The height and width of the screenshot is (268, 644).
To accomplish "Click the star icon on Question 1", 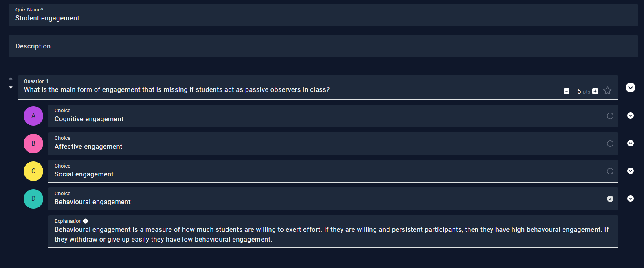I will 607,91.
